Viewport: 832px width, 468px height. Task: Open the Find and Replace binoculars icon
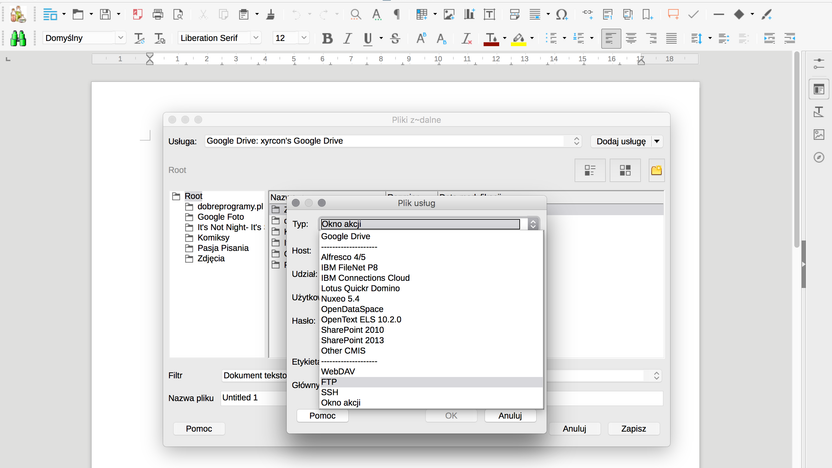tap(18, 38)
